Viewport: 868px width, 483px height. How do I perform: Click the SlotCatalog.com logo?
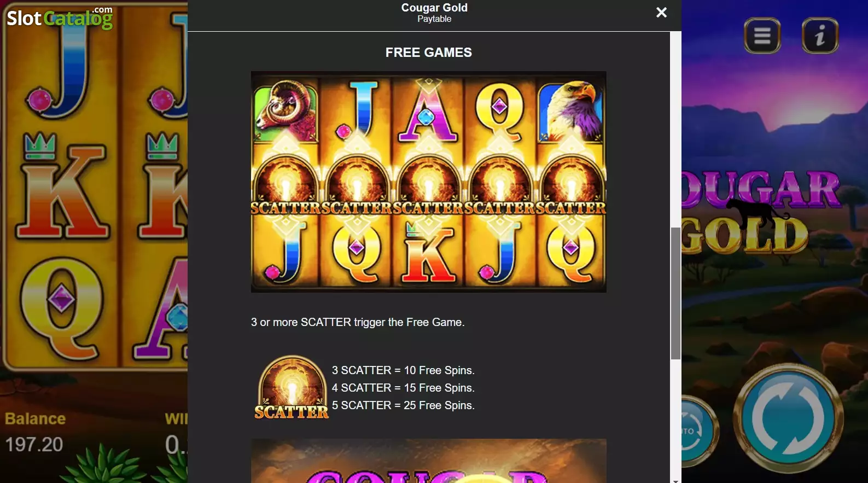[x=60, y=18]
